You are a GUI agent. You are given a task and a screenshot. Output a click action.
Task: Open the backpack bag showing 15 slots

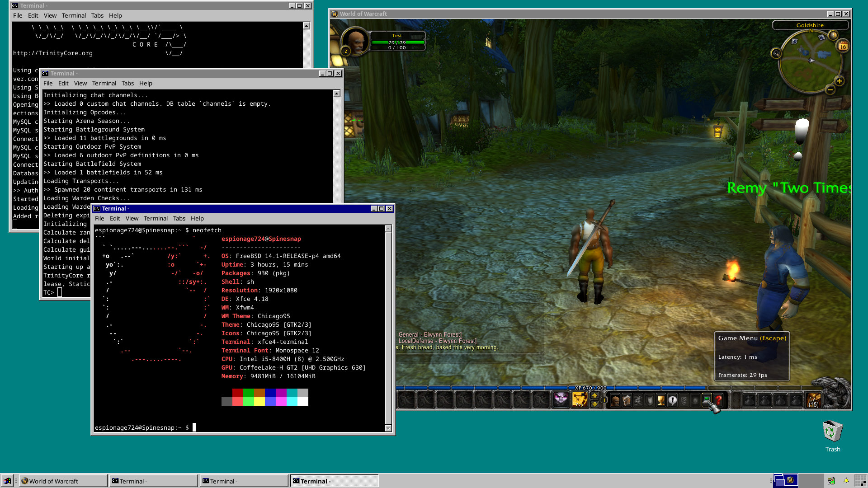pos(814,400)
